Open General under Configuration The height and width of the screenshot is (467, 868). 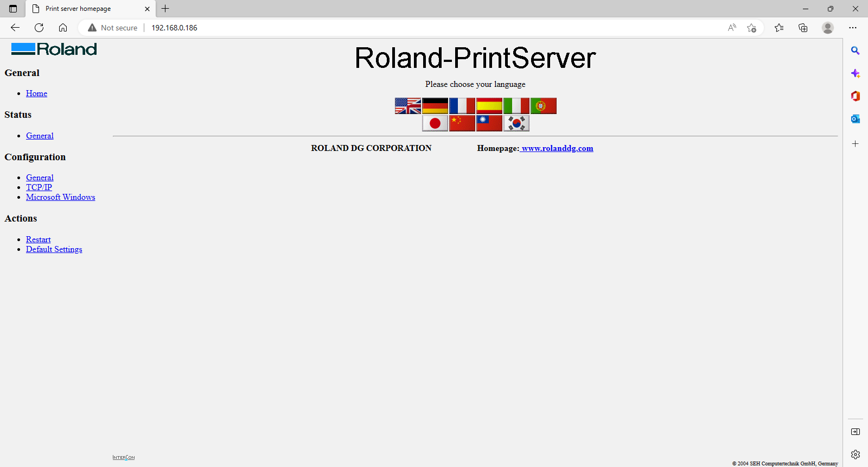point(40,178)
